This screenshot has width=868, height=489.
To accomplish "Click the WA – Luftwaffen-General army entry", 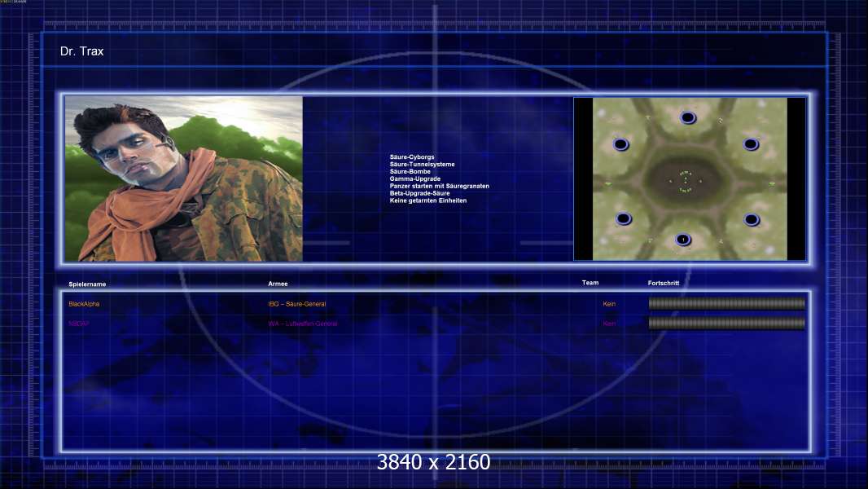I will (303, 324).
